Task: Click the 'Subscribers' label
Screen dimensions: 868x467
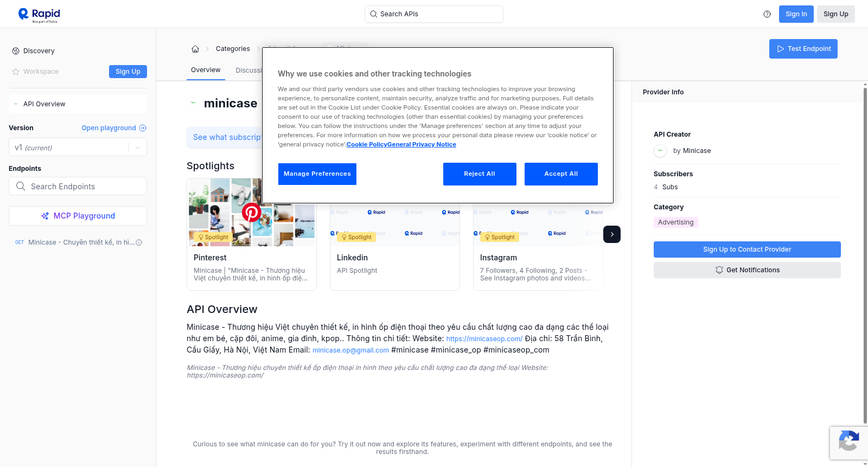Action: pyautogui.click(x=673, y=174)
